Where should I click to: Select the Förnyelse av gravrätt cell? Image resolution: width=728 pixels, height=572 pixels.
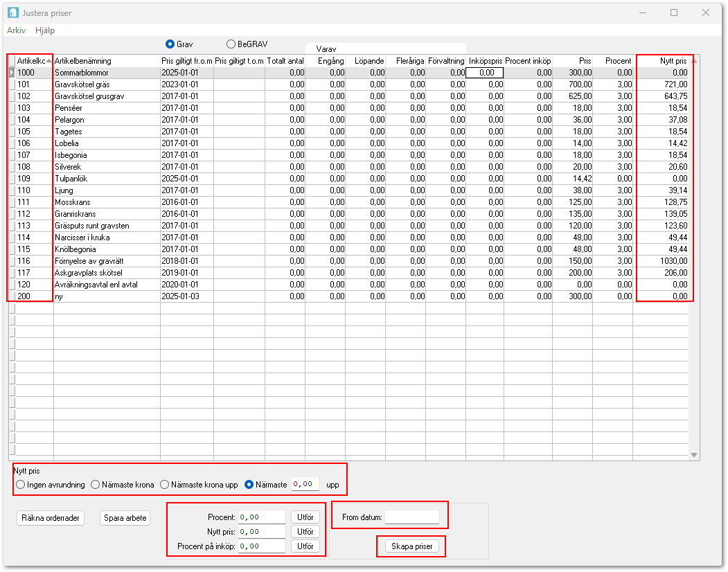(x=107, y=261)
